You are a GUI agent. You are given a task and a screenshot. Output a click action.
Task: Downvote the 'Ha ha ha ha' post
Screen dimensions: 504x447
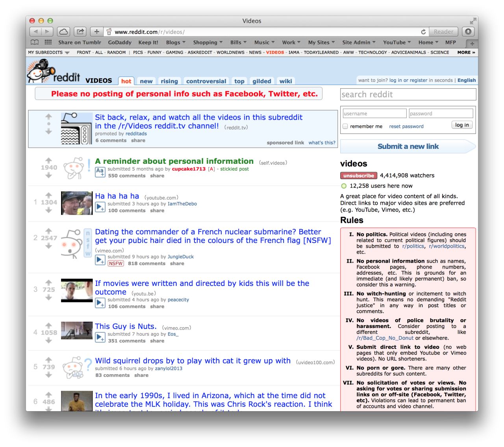(48, 210)
